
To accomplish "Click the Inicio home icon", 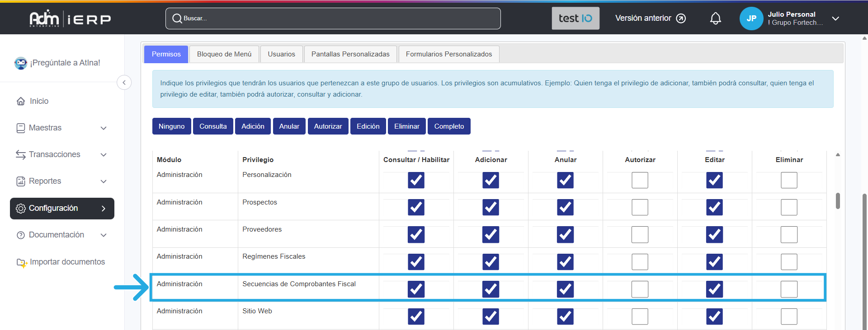I will click(21, 101).
